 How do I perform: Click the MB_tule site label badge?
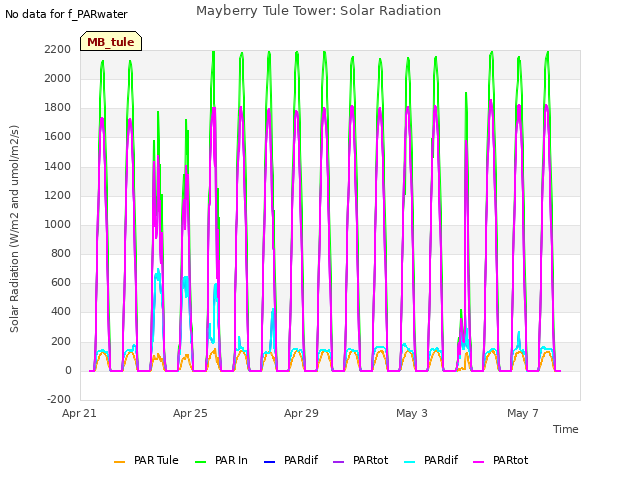click(x=111, y=41)
